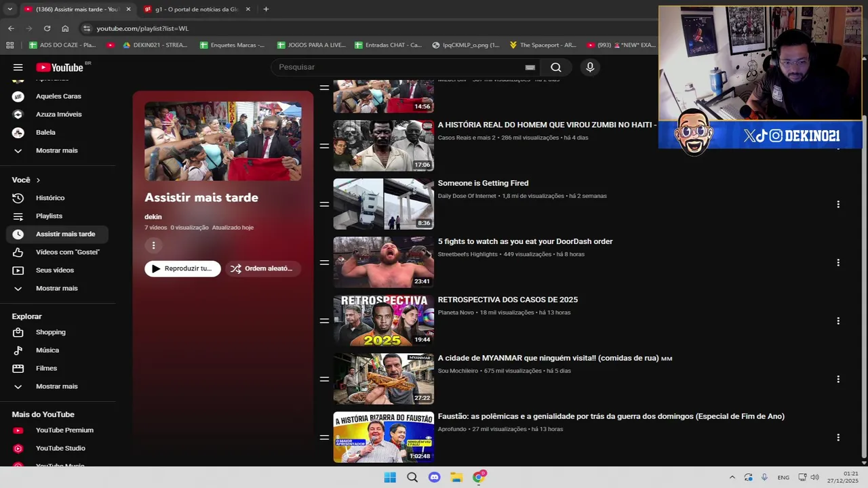Open 5 fights DoorDash video title
868x488 pixels.
coord(525,241)
